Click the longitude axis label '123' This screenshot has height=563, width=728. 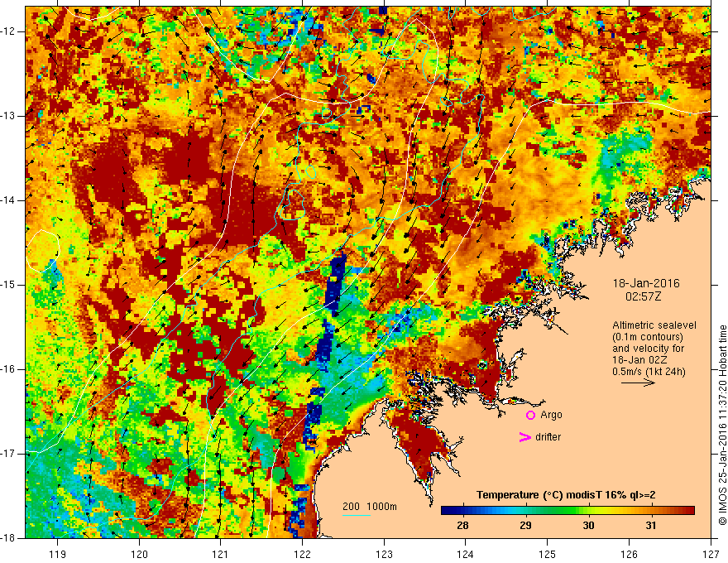pos(384,554)
